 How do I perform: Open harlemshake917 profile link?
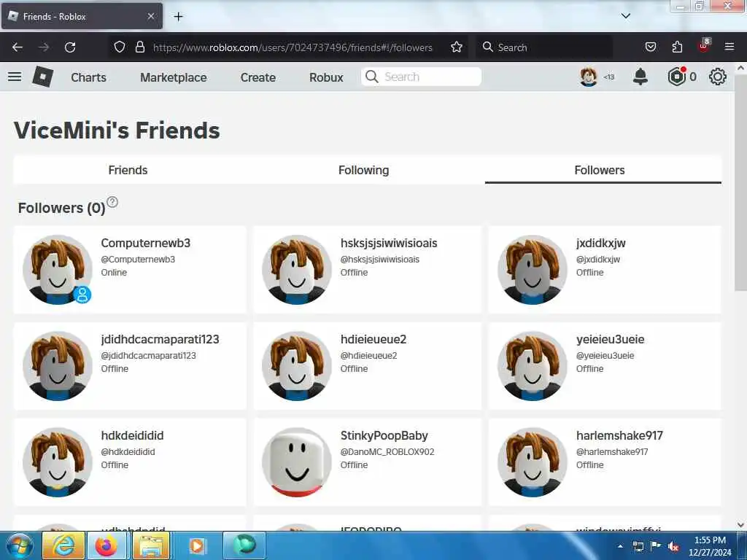coord(619,435)
